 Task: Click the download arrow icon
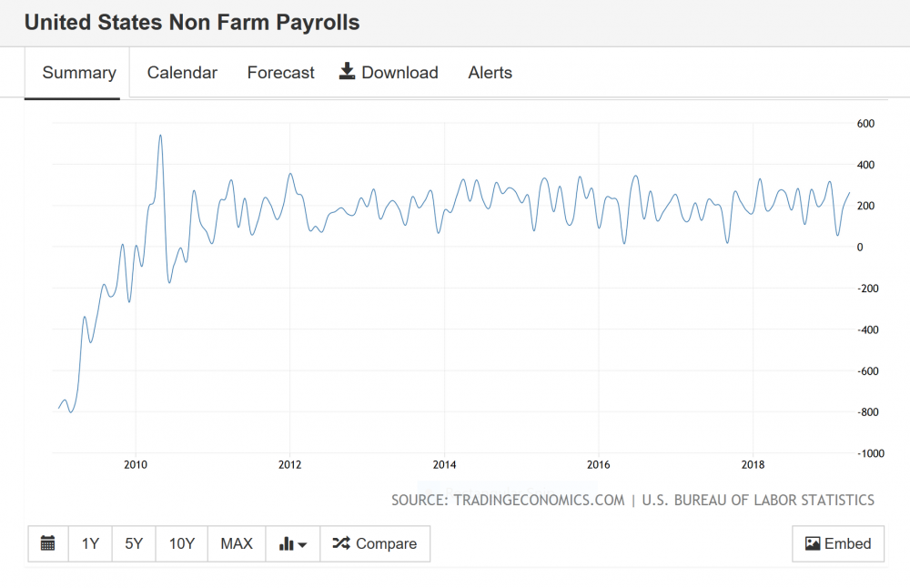pos(347,72)
